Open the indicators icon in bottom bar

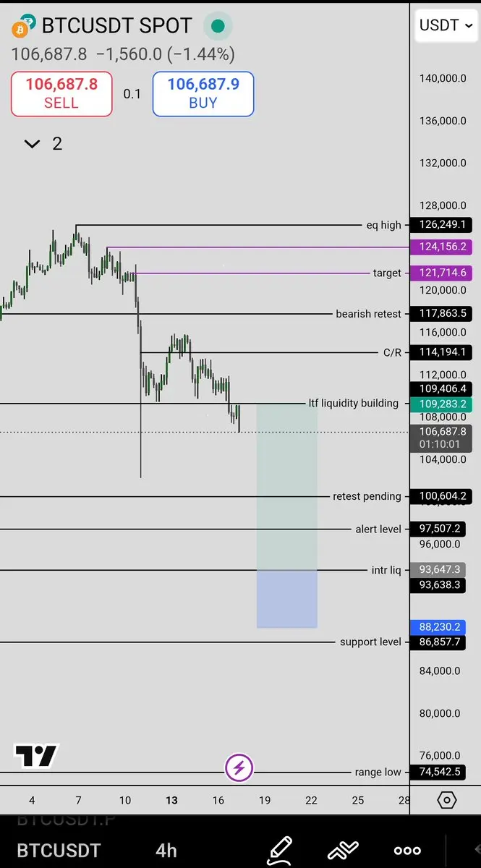click(344, 851)
